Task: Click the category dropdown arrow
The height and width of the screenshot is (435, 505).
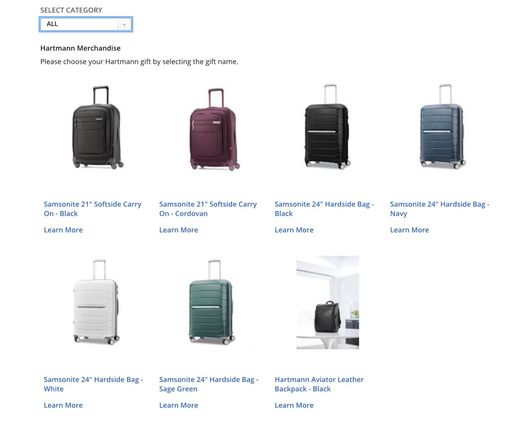Action: (x=124, y=25)
